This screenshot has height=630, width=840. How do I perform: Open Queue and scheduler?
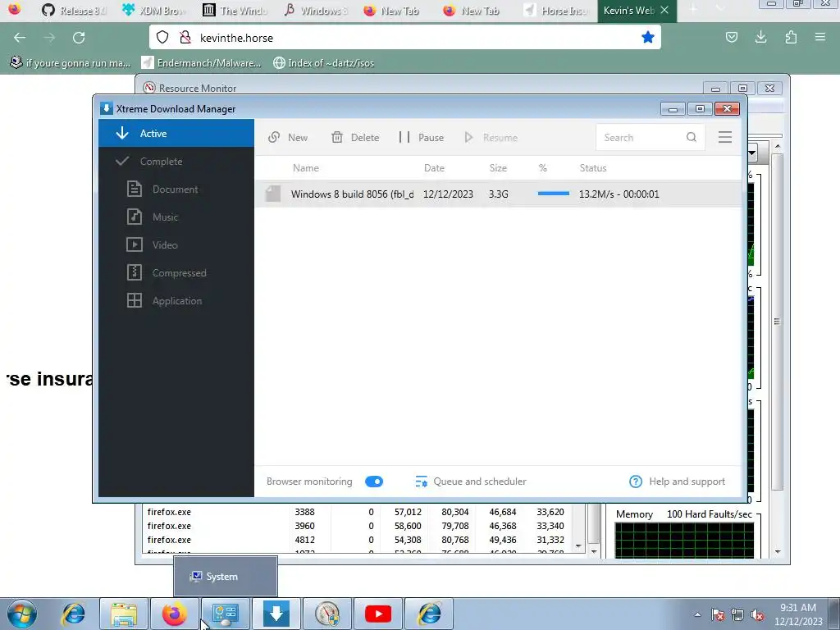pyautogui.click(x=470, y=482)
